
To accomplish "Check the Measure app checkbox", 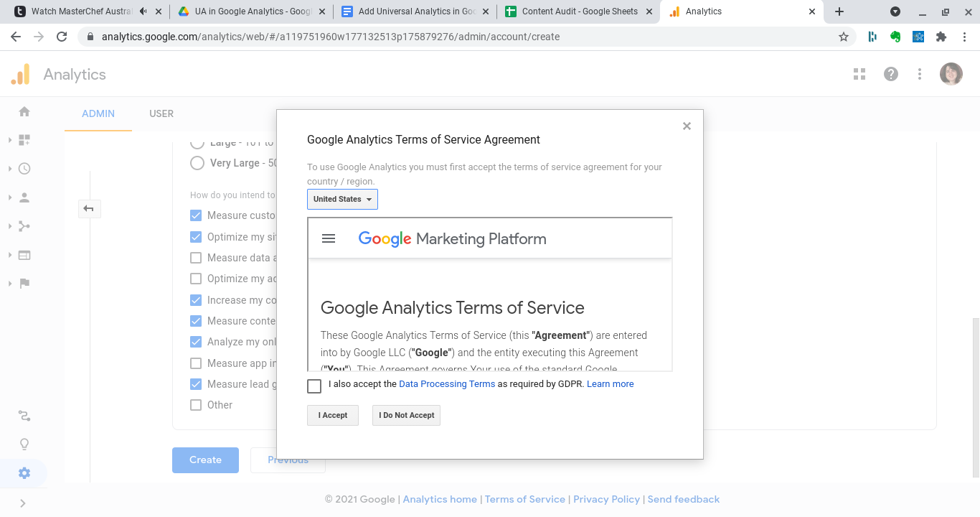I will (x=196, y=363).
